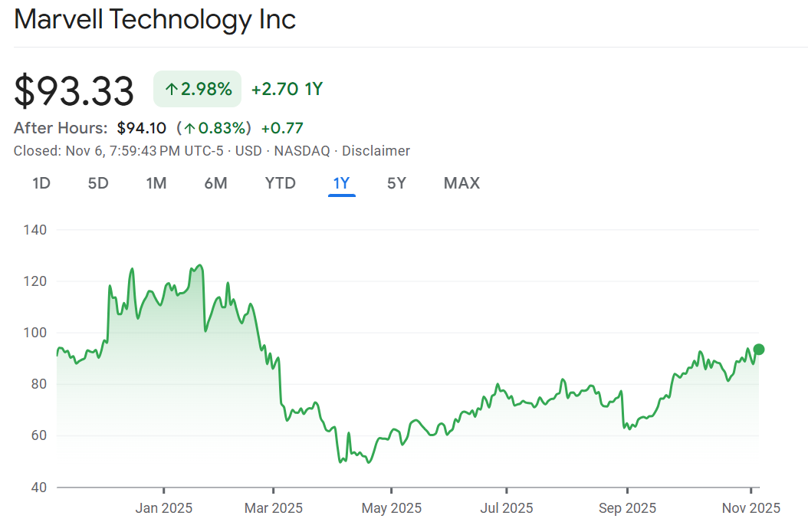Switch to YTD chart view

coord(280,183)
